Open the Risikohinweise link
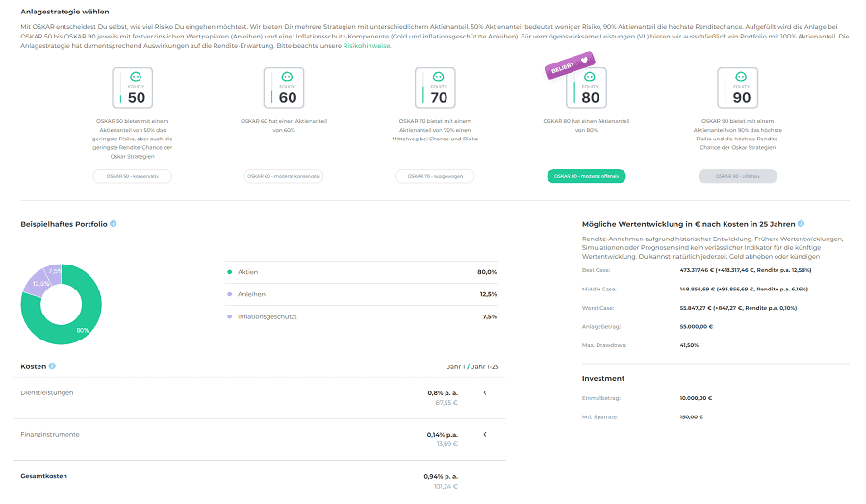 coord(367,46)
